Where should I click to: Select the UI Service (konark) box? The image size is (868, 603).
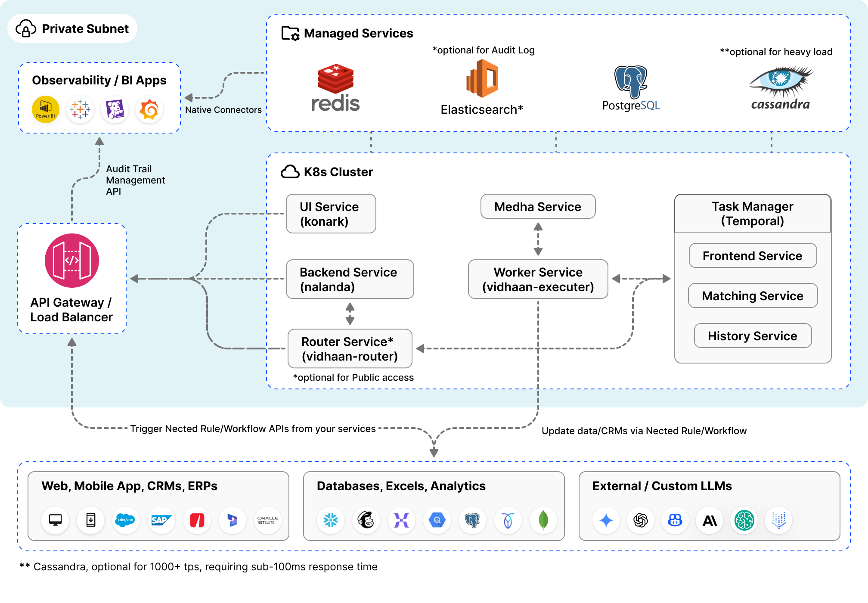click(331, 214)
